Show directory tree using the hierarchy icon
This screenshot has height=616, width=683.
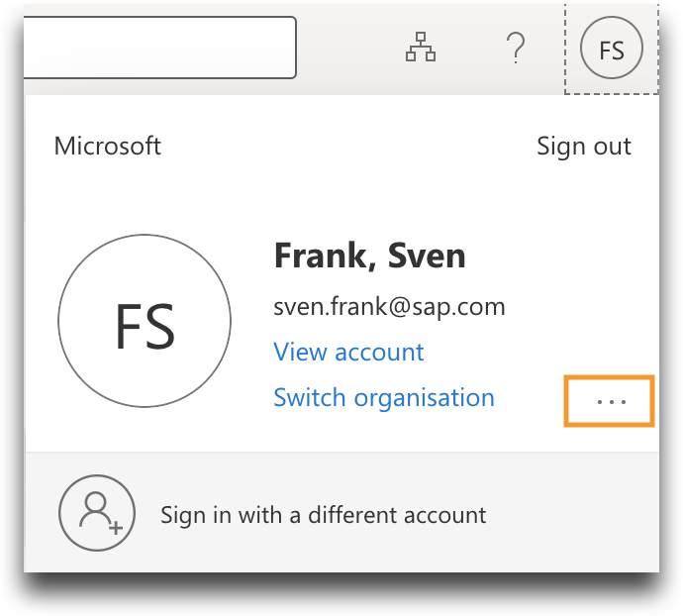click(421, 48)
